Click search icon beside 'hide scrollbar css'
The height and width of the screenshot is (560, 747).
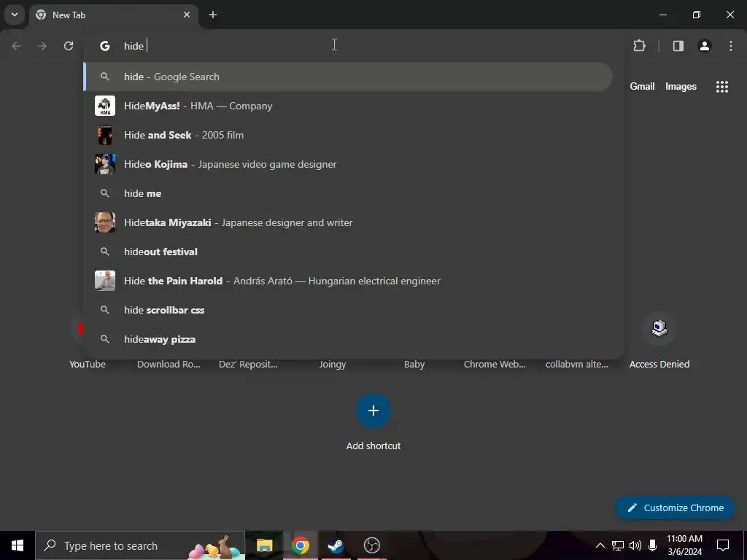(x=105, y=310)
